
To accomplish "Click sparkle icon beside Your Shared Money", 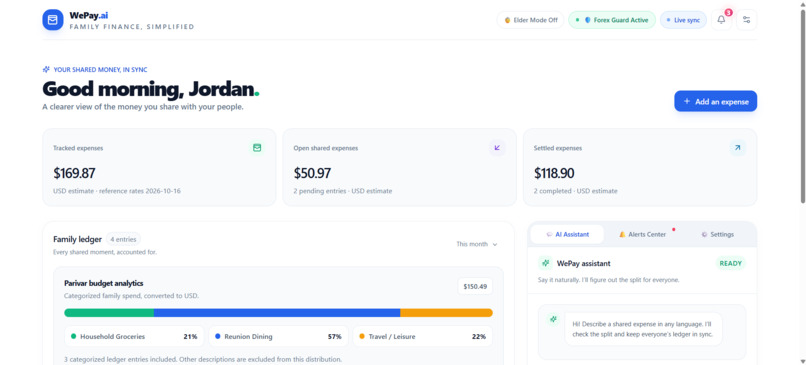I will [46, 69].
